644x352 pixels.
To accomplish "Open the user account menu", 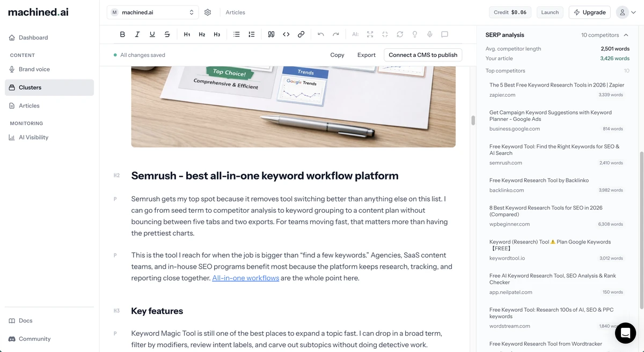I will (x=626, y=12).
